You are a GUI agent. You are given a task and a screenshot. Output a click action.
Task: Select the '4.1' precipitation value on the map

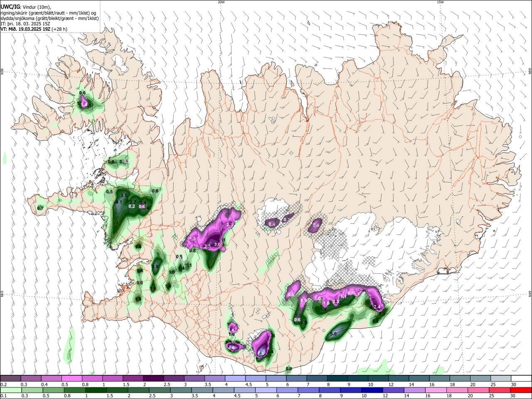tap(119, 202)
